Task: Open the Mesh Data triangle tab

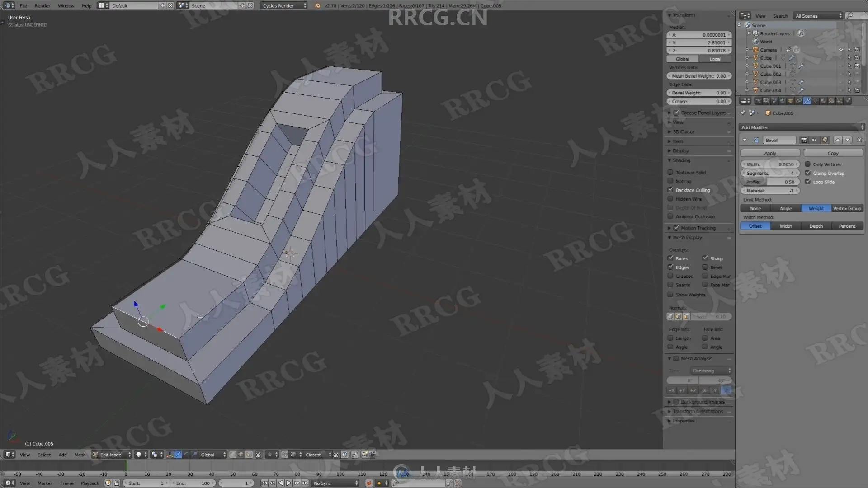Action: [815, 101]
